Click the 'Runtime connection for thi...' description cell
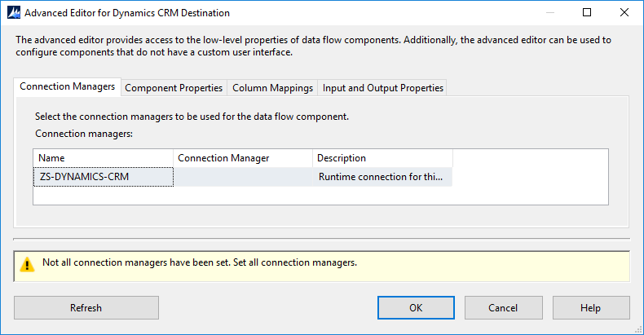Image resolution: width=644 pixels, height=335 pixels. pyautogui.click(x=382, y=177)
